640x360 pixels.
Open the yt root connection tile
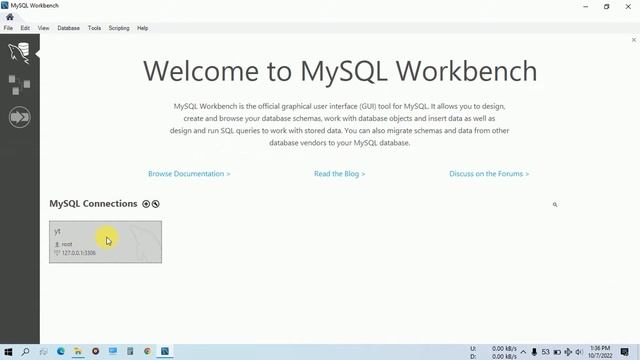click(105, 242)
